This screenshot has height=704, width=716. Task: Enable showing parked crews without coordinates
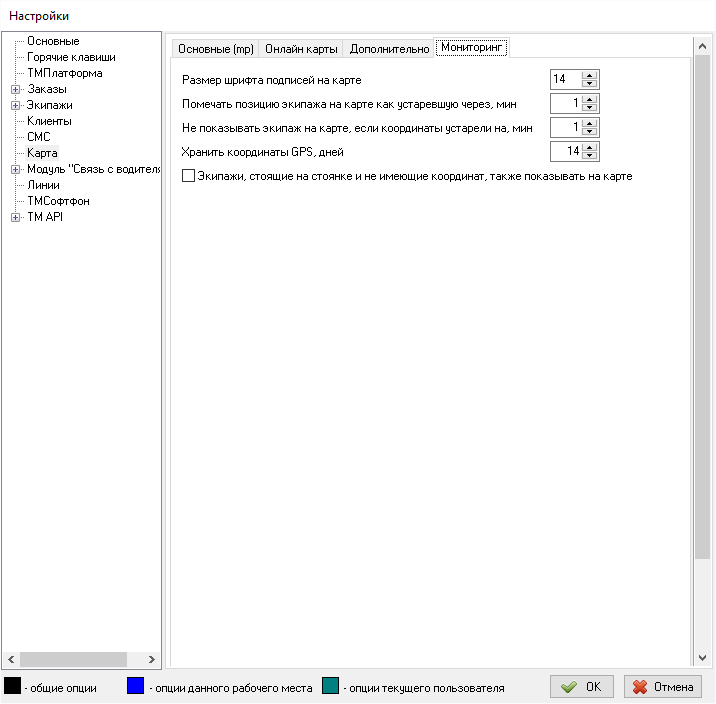pyautogui.click(x=189, y=176)
